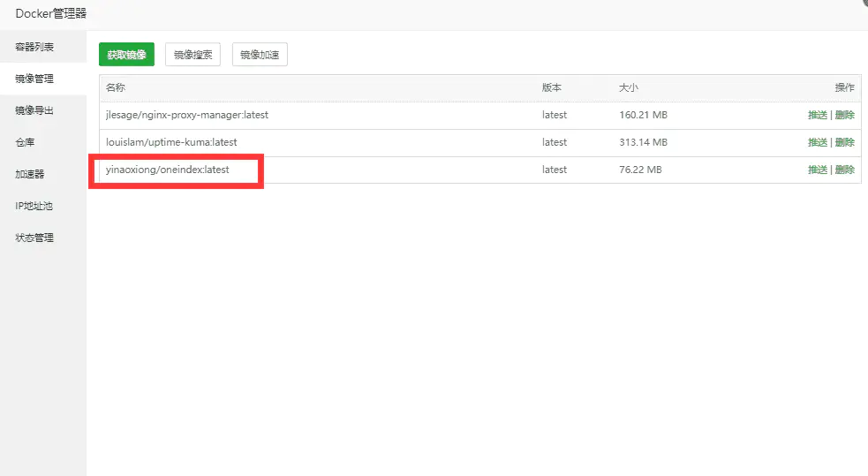This screenshot has width=868, height=476.
Task: Click the green 获取镜像 button
Action: click(x=127, y=54)
